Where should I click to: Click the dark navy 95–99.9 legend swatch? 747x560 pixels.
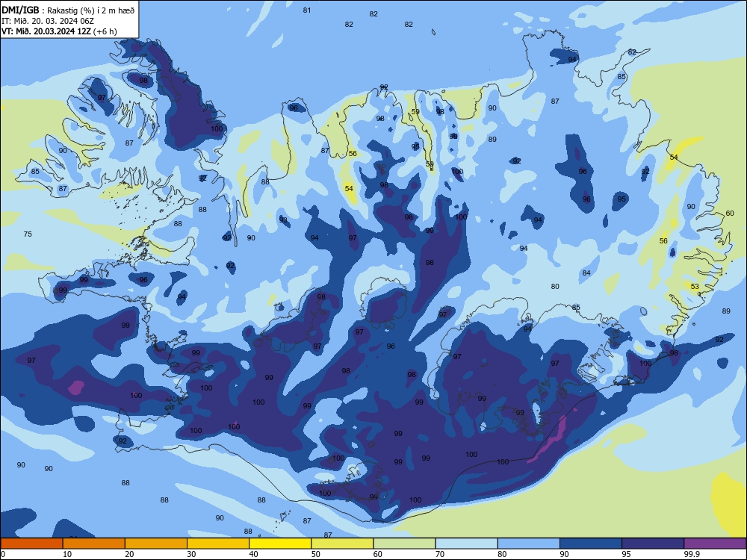[x=653, y=544]
